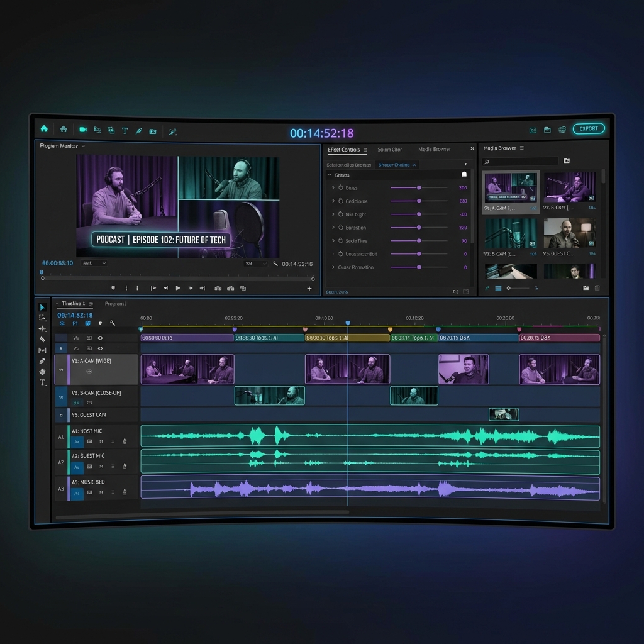
Task: Click the voice-over record mic on A1 Host Mic
Action: [125, 441]
